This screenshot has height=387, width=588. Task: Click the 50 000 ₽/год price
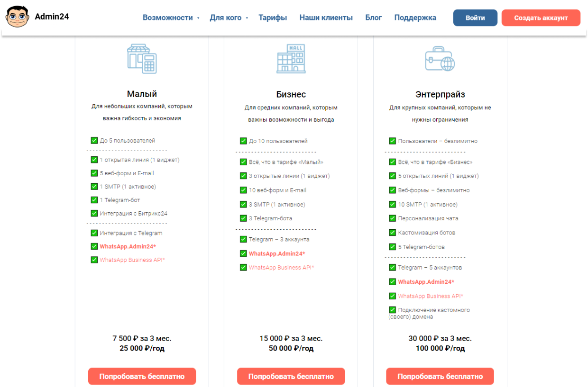[291, 348]
